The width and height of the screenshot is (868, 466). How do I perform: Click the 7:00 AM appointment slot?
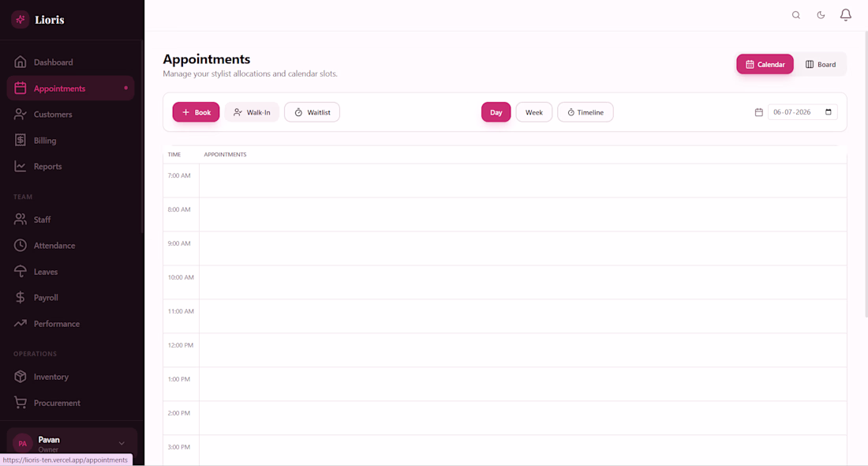(x=522, y=181)
